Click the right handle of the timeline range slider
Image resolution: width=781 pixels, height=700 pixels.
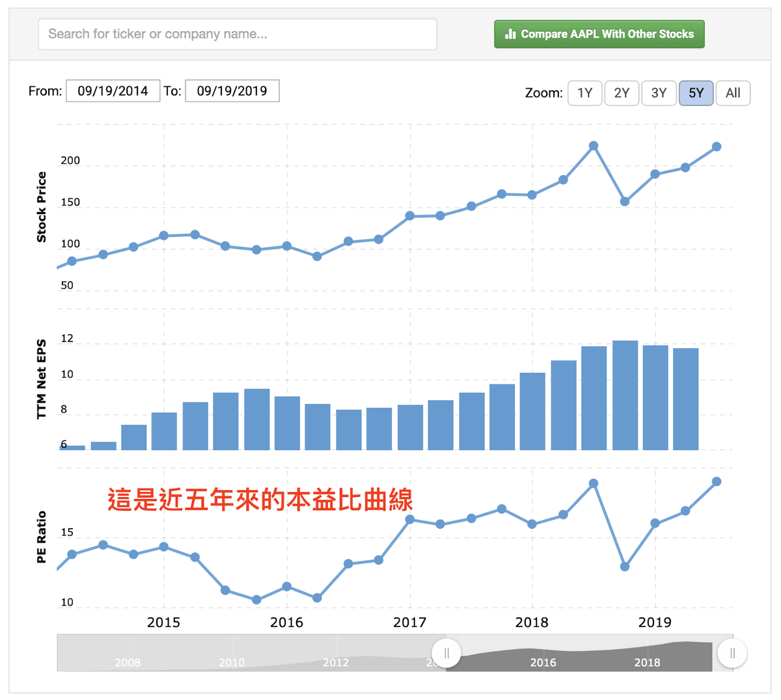[732, 653]
